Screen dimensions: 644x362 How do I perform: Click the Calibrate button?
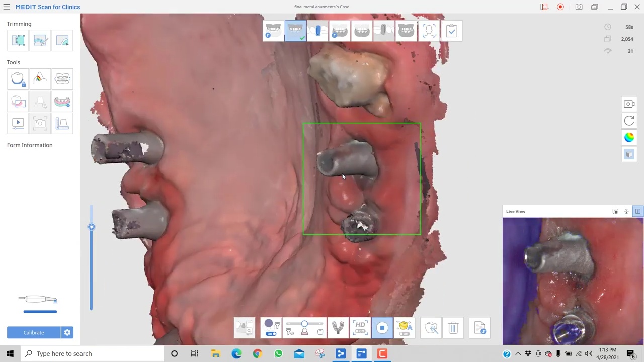[x=34, y=333]
